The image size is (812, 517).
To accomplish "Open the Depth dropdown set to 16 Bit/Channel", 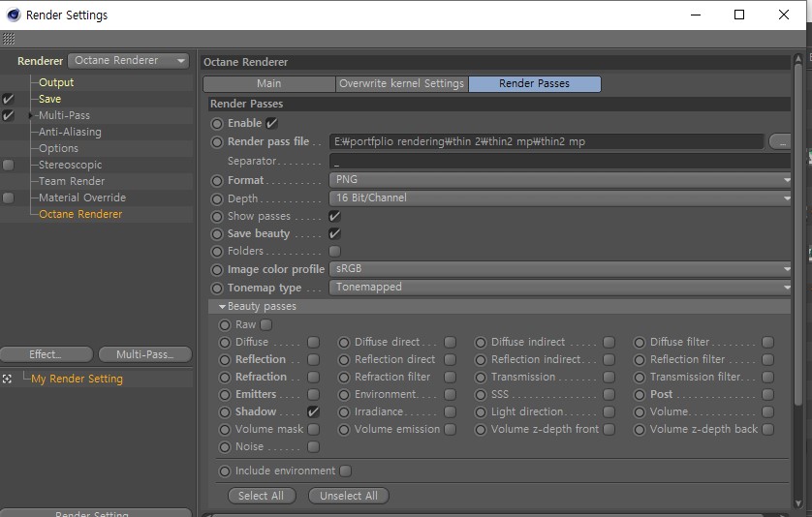I will coord(560,198).
